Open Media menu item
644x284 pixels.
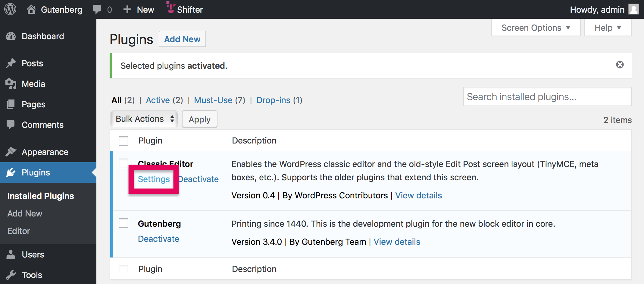click(x=48, y=84)
